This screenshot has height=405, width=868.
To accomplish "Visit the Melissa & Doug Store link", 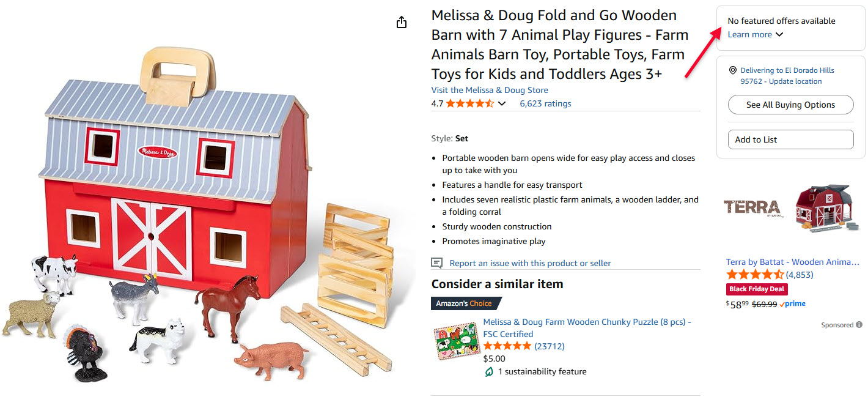I will (490, 90).
